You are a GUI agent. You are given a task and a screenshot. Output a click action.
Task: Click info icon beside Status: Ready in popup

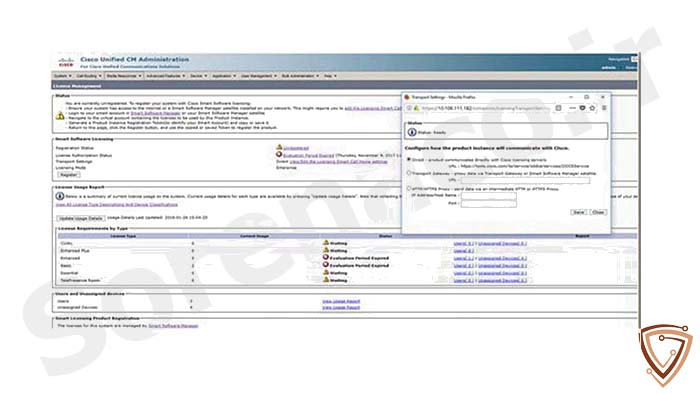tap(412, 132)
